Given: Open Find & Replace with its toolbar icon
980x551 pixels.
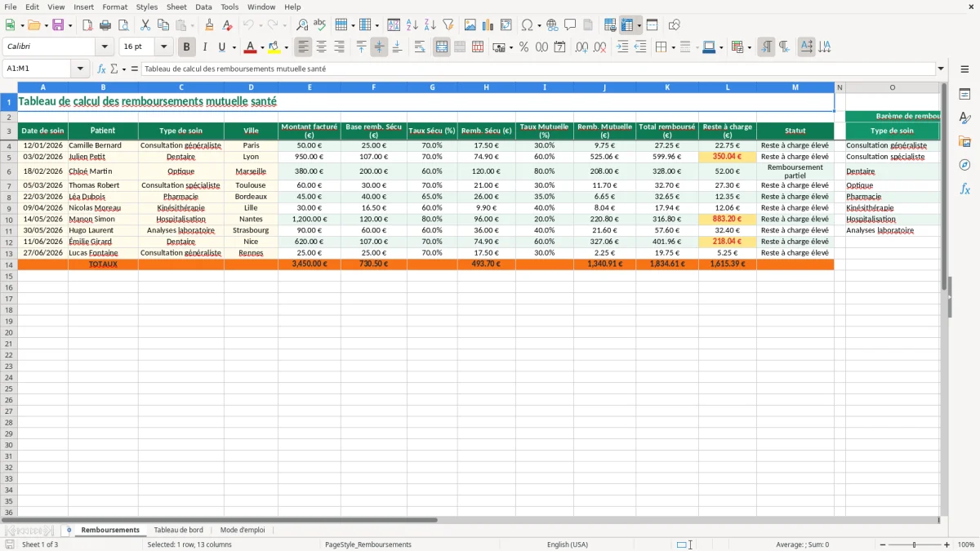Looking at the screenshot, I should [x=302, y=25].
